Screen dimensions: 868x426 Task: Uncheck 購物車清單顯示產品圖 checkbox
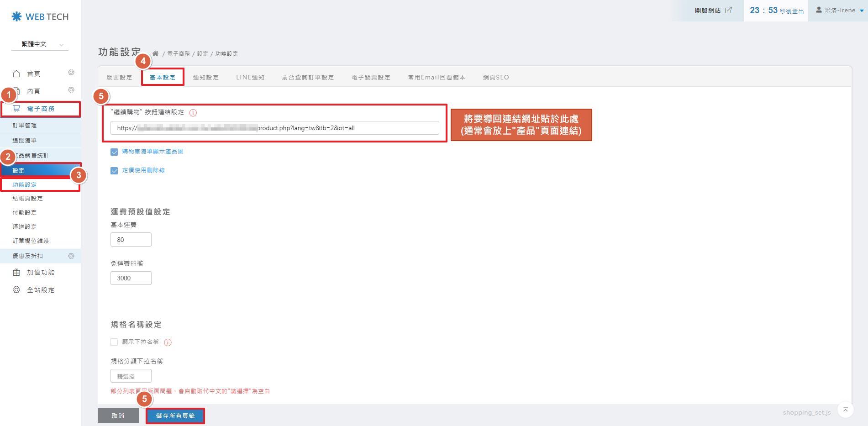coord(114,152)
